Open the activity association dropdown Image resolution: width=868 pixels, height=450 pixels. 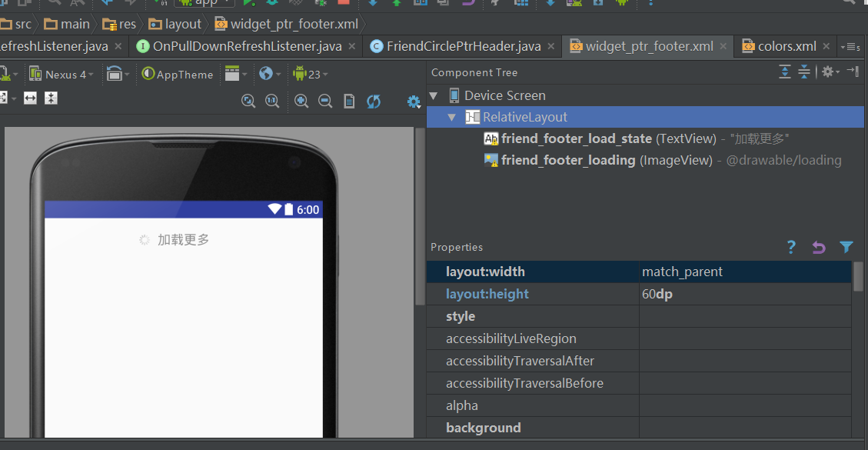tap(236, 74)
